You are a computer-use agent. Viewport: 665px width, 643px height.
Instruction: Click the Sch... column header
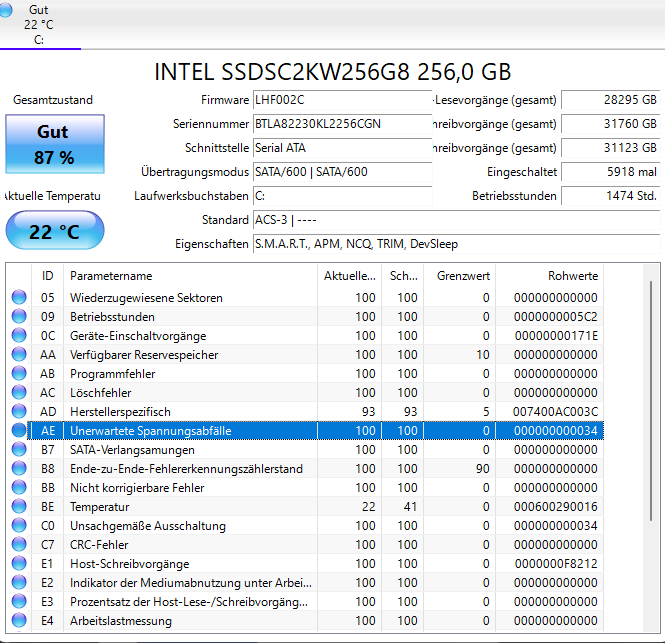(403, 276)
